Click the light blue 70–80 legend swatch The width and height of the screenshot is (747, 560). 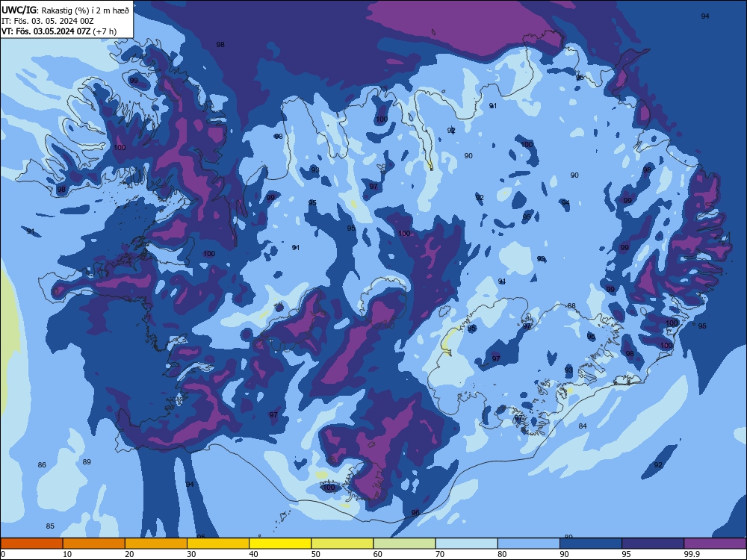(467, 544)
